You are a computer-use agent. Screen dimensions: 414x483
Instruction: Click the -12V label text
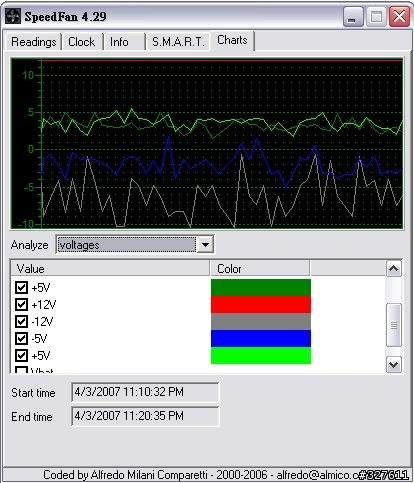42,322
